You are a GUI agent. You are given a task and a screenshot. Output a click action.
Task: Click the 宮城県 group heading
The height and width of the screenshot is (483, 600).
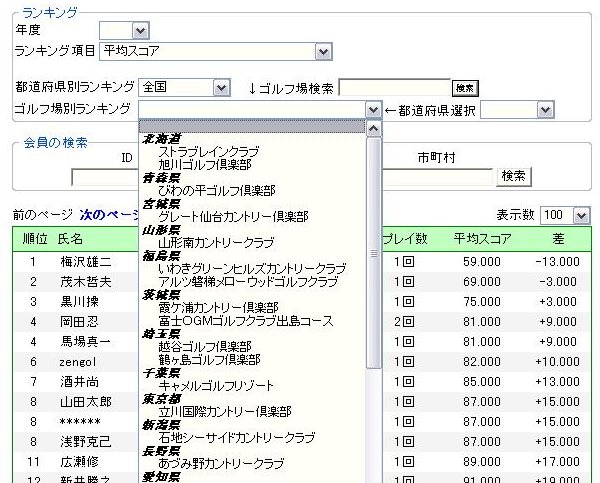click(161, 204)
